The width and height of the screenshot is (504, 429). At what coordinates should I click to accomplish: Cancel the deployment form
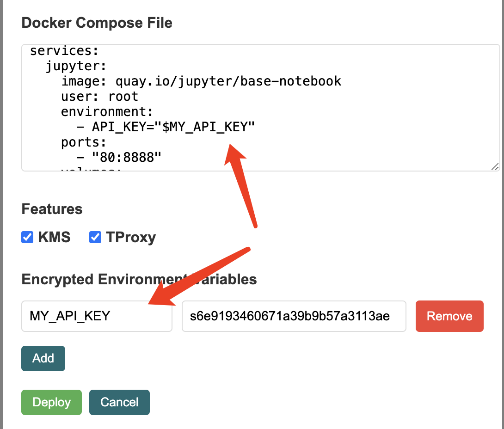(119, 402)
